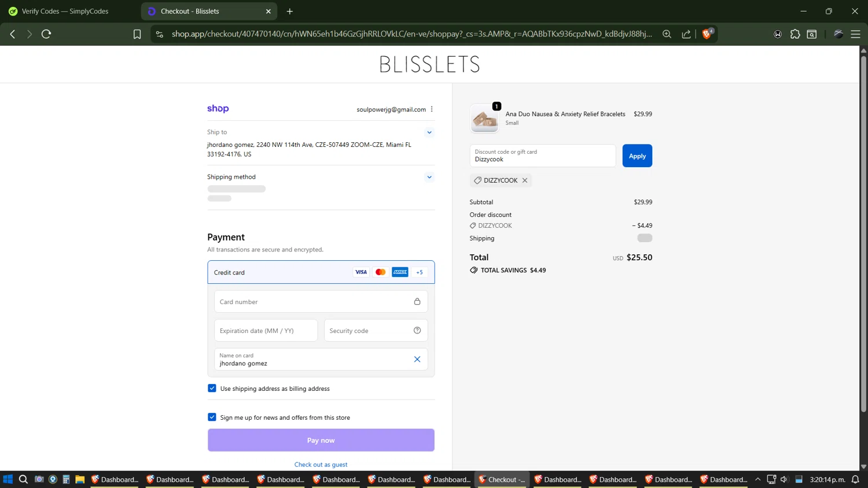Click the Mastercard logo
The height and width of the screenshot is (488, 868).
coord(380,272)
